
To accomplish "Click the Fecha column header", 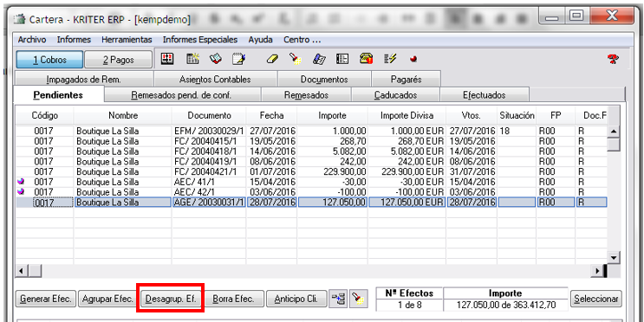I will [x=272, y=116].
